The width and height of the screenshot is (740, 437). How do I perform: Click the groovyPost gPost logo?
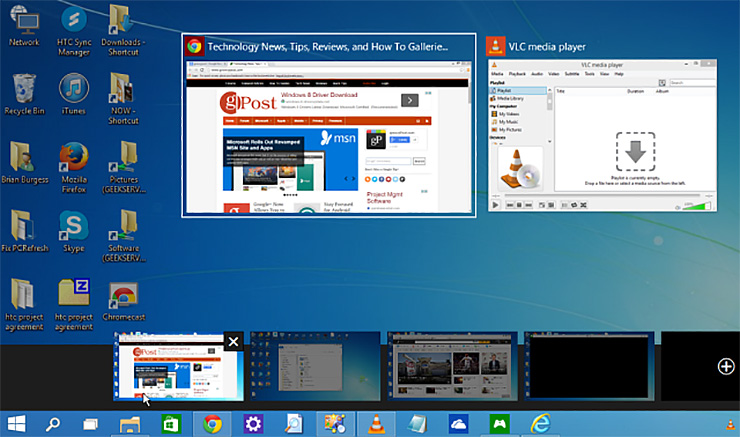(248, 102)
